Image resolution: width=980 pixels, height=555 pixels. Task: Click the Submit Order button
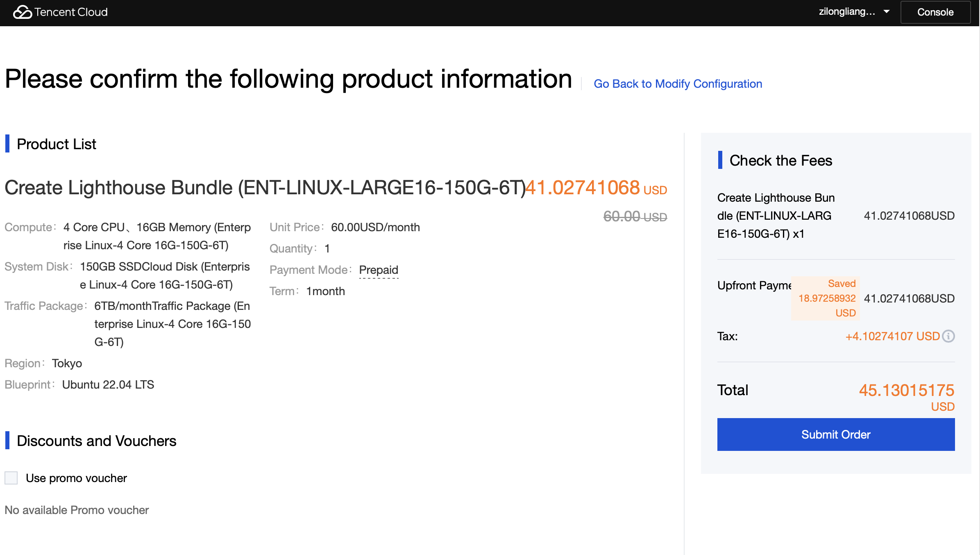[x=836, y=434]
